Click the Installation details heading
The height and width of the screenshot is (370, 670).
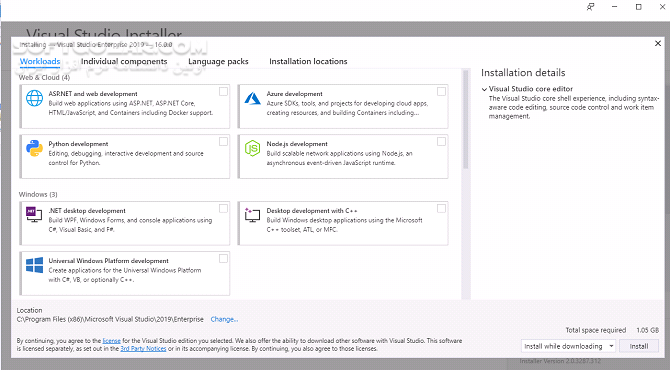523,73
